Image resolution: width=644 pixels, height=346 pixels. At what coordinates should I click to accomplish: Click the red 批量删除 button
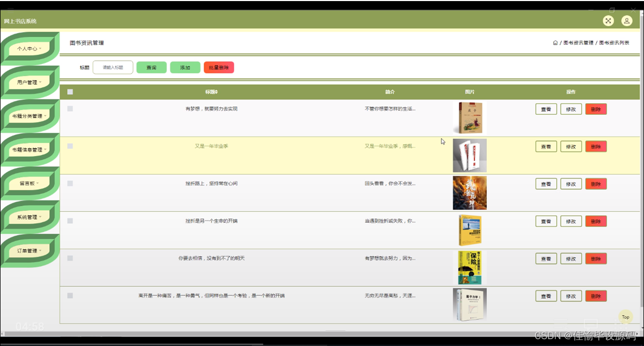coord(219,67)
